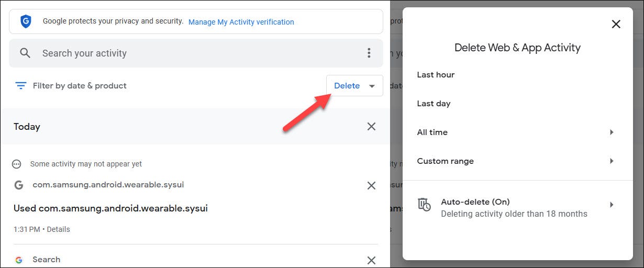Select Last hour deletion option
This screenshot has height=268, width=644.
pos(436,75)
